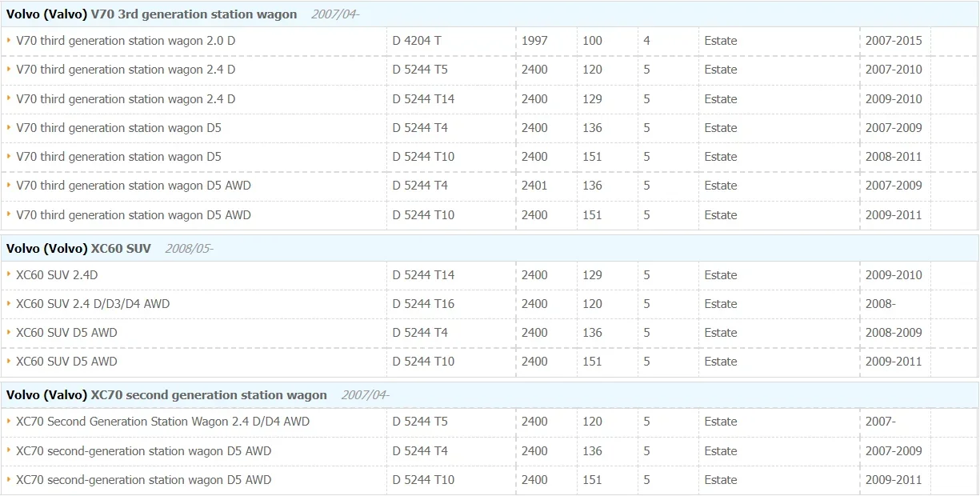Select XC70 D5 AWD model dated 2009-2011
980x496 pixels.
point(143,480)
